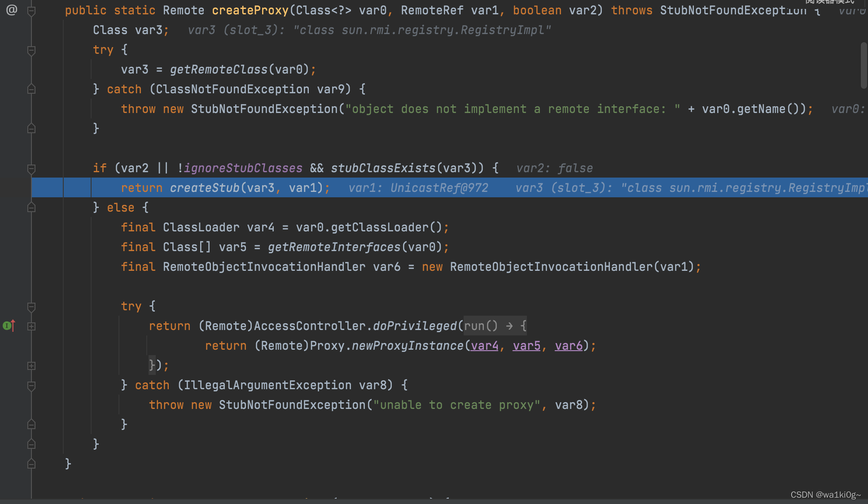Click the IllegalArgumentException type in catch
This screenshot has width=868, height=504.
(x=267, y=385)
